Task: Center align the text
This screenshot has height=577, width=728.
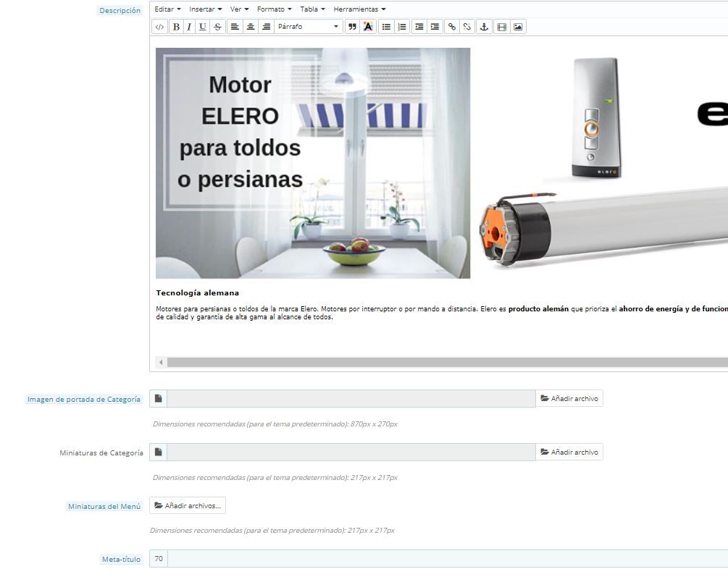Action: 250,27
